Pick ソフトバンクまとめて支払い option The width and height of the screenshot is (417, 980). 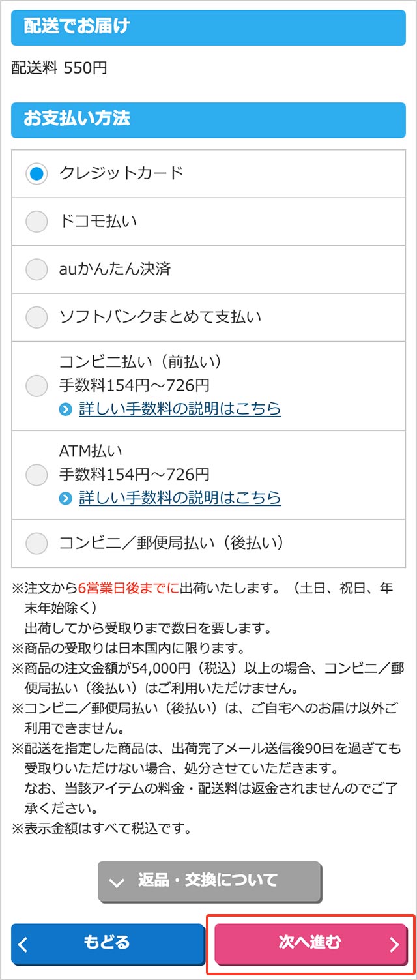pos(36,318)
